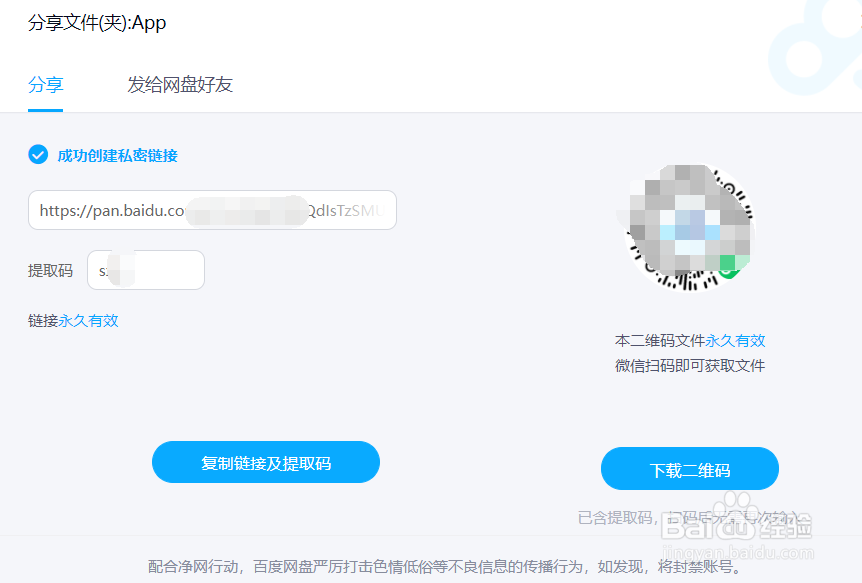Image resolution: width=862 pixels, height=583 pixels.
Task: Click the 分享文件(夹):App dialog title
Action: [x=97, y=23]
